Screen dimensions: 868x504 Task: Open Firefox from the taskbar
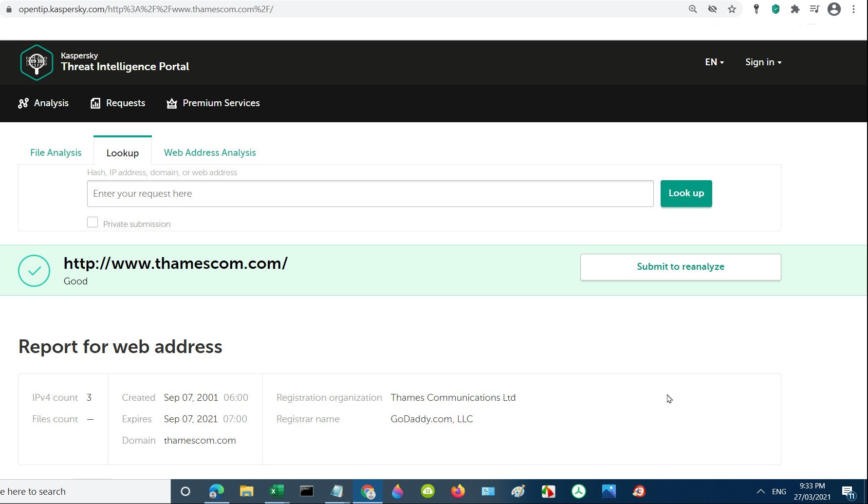458,491
